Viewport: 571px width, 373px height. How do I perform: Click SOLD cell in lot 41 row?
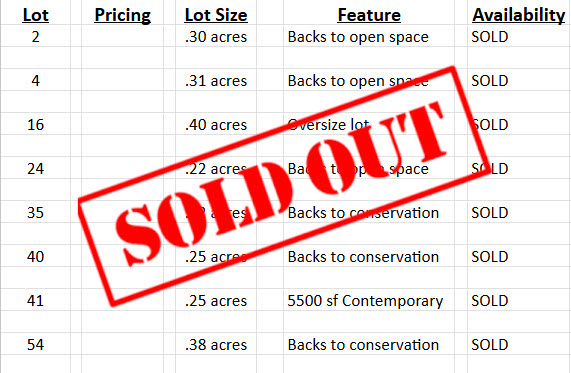tap(490, 301)
